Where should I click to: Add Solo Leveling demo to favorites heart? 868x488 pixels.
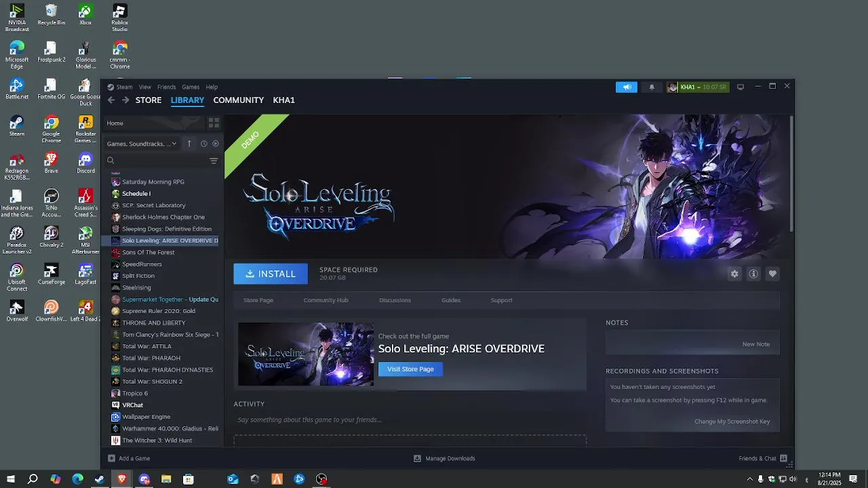click(x=772, y=274)
